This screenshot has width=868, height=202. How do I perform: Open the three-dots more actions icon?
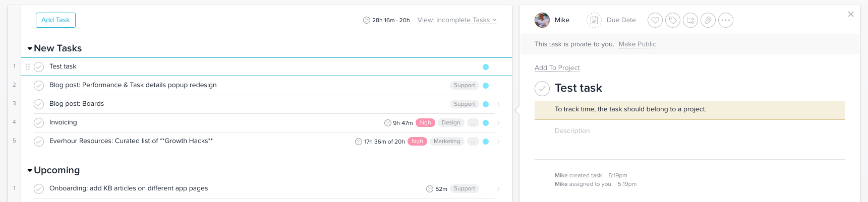(726, 20)
